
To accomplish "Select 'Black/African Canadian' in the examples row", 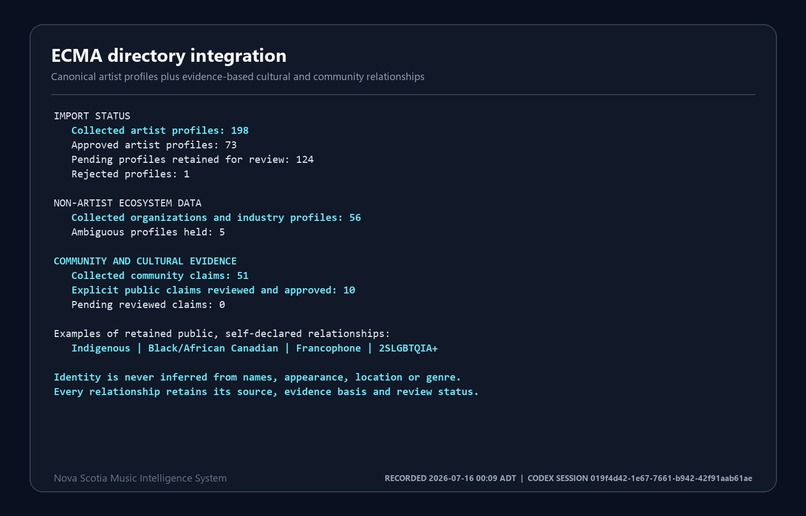I will click(x=213, y=348).
